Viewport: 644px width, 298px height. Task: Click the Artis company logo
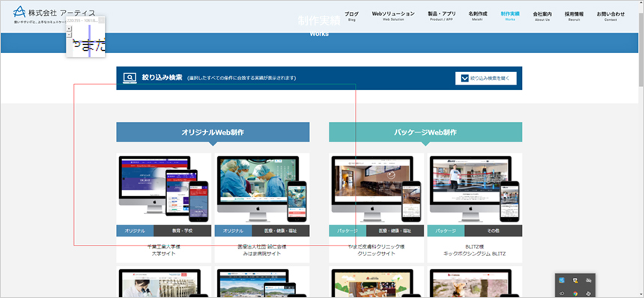point(55,13)
